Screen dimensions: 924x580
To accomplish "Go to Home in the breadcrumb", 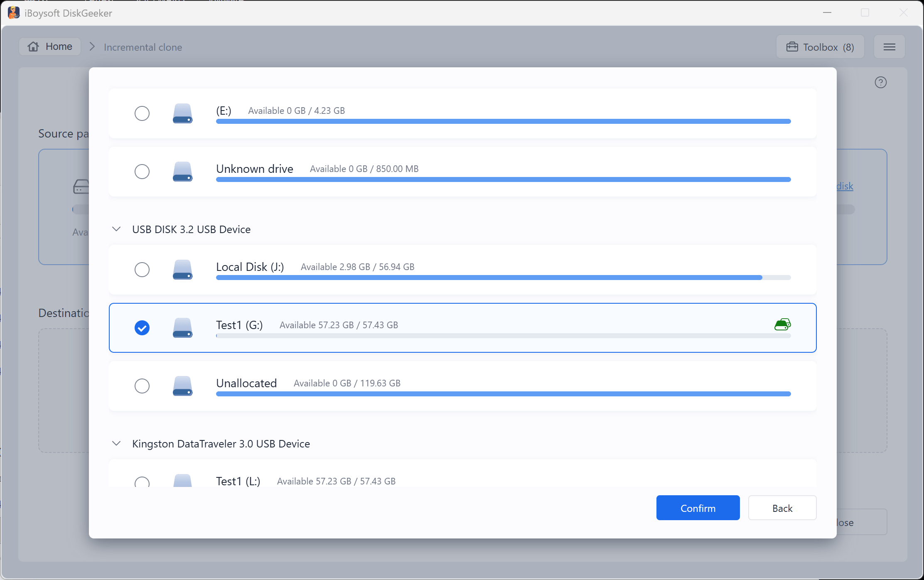I will click(50, 47).
